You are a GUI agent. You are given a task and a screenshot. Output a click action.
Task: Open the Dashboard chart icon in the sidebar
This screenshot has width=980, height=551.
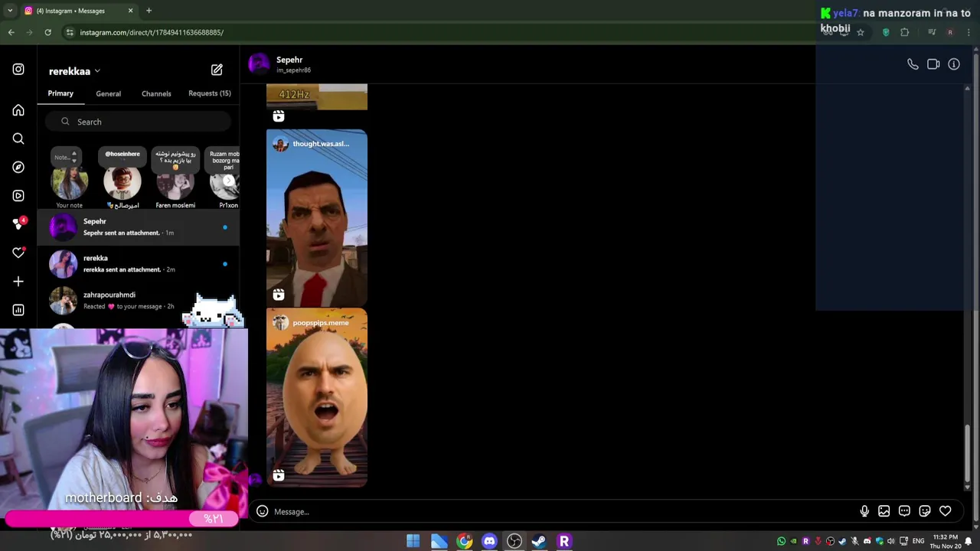click(x=18, y=310)
